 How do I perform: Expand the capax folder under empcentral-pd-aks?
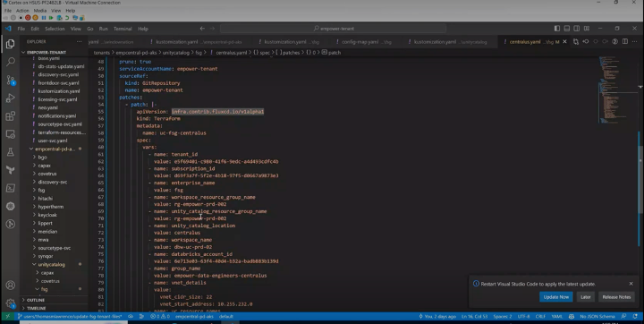(45, 166)
